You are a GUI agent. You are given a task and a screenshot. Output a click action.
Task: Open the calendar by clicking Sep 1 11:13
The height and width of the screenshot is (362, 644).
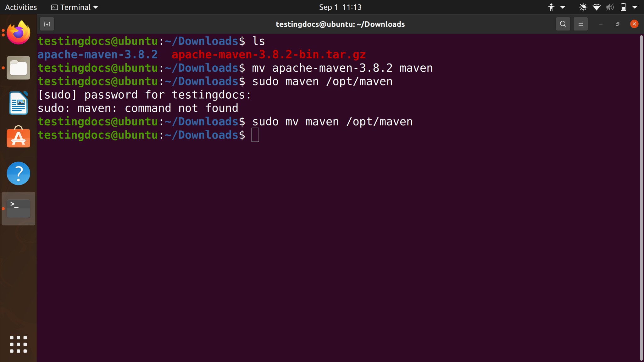pyautogui.click(x=340, y=7)
